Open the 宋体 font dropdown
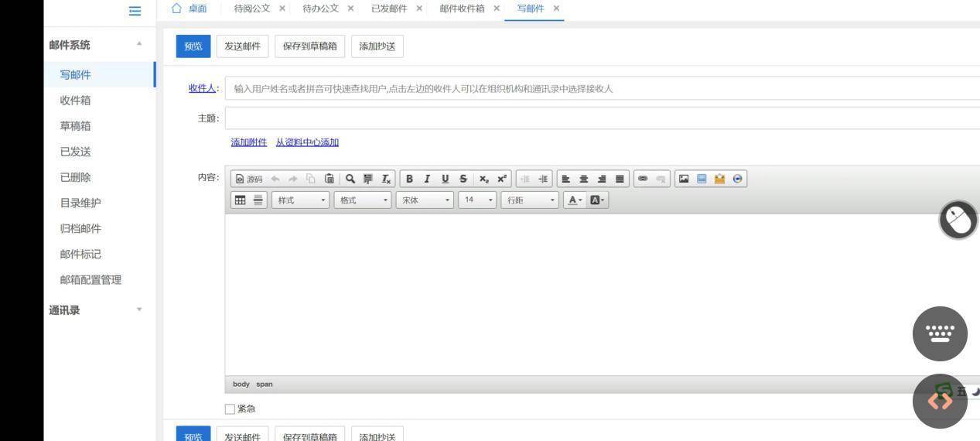The height and width of the screenshot is (441, 980). 425,200
